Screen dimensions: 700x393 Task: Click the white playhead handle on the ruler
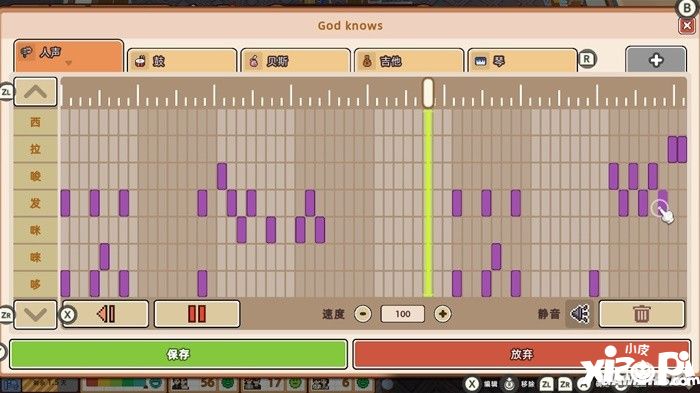(428, 93)
